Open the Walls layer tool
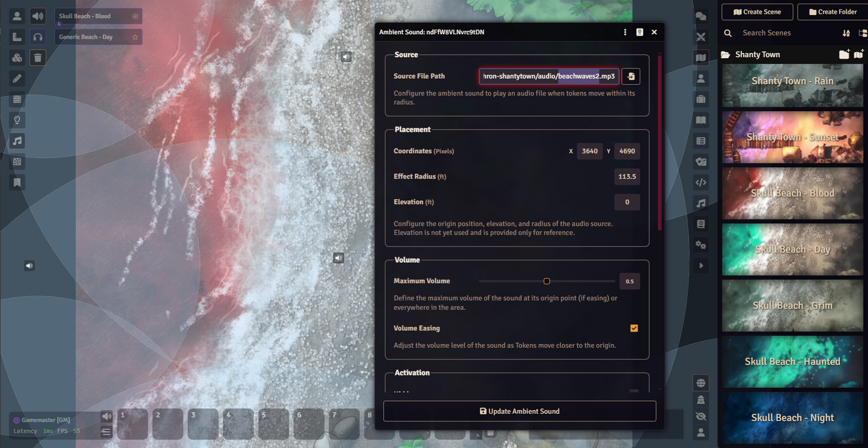This screenshot has height=448, width=868. coord(17,100)
